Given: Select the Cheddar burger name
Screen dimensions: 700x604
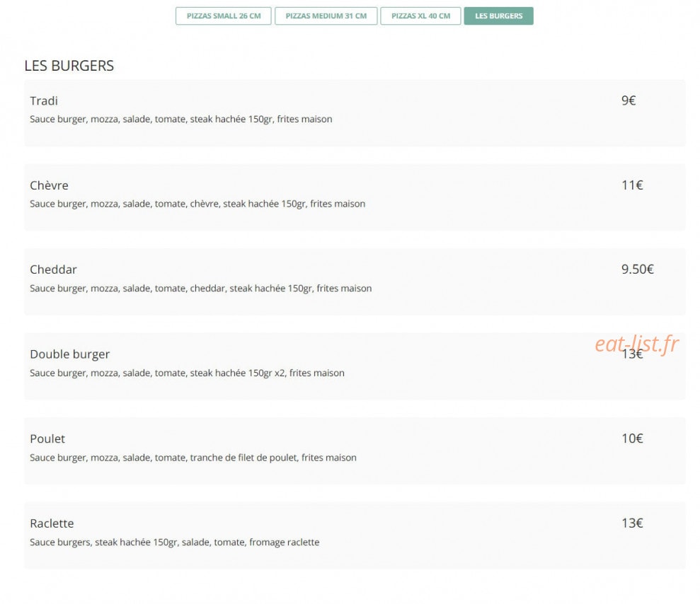Looking at the screenshot, I should point(53,269).
